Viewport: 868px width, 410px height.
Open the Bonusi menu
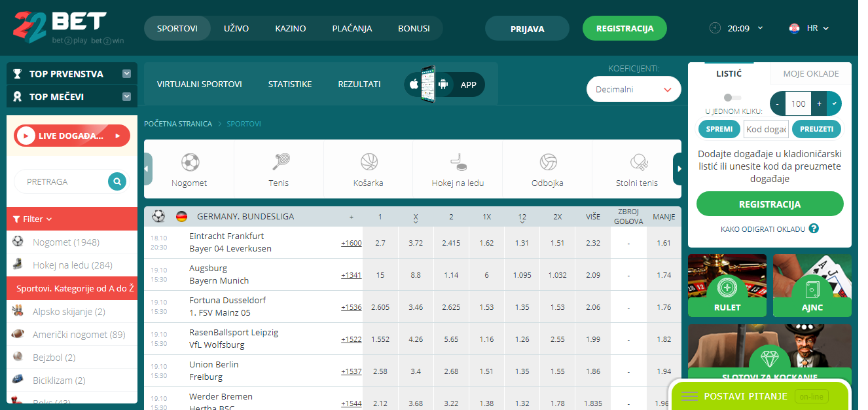point(414,28)
